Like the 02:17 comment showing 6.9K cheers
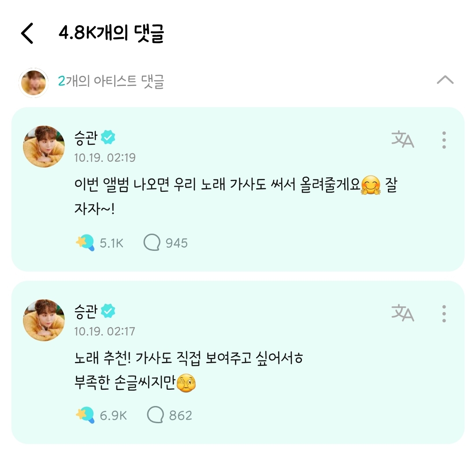Screen dimensions: 476x462 (85, 415)
